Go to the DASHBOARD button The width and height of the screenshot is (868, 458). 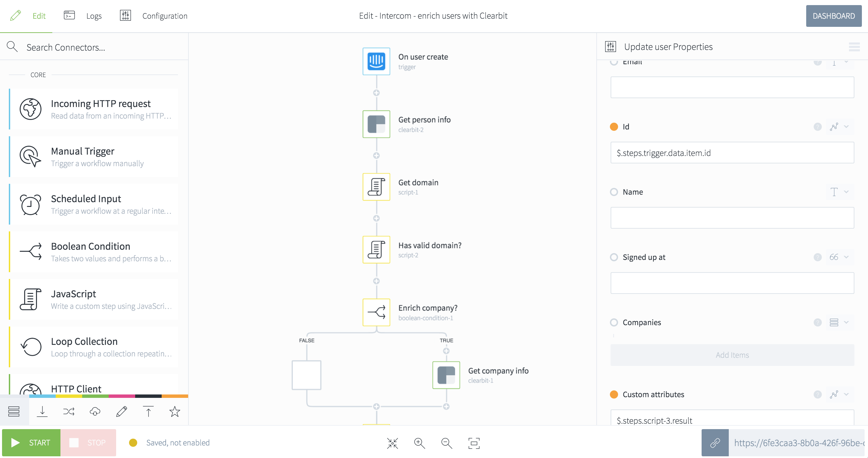(x=834, y=16)
